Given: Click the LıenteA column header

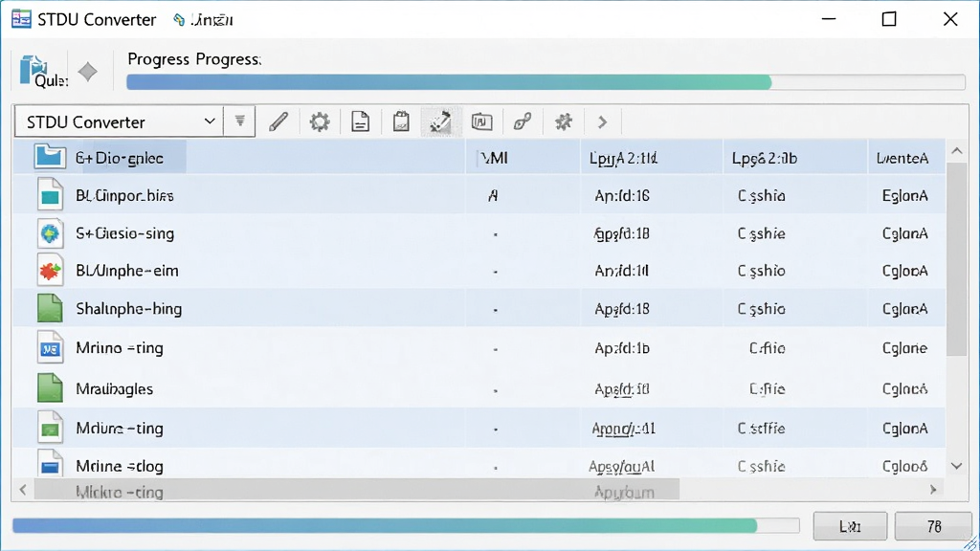Looking at the screenshot, I should [x=902, y=158].
